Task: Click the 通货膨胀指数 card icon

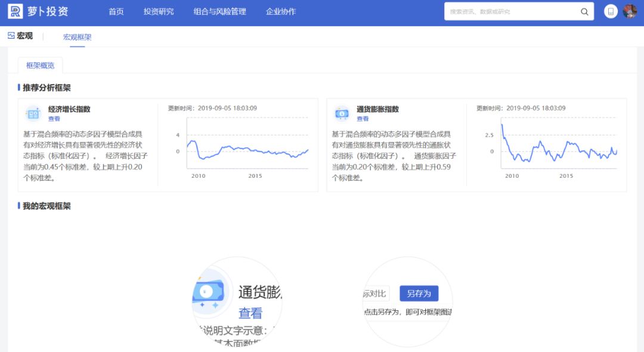Action: click(342, 113)
